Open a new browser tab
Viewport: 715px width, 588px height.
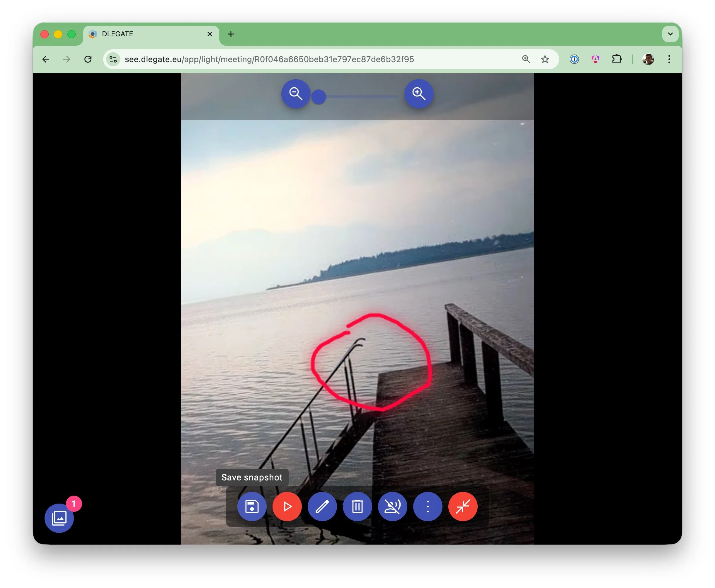pos(231,34)
